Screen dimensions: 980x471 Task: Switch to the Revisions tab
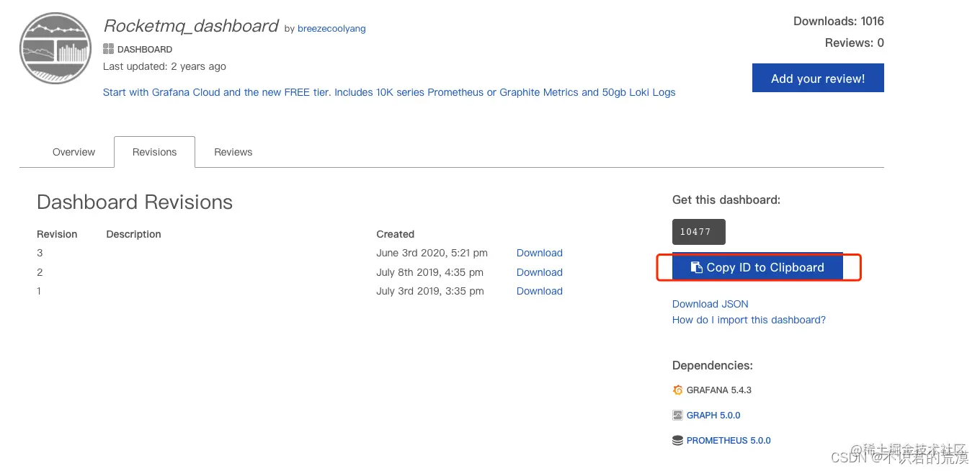pos(154,152)
